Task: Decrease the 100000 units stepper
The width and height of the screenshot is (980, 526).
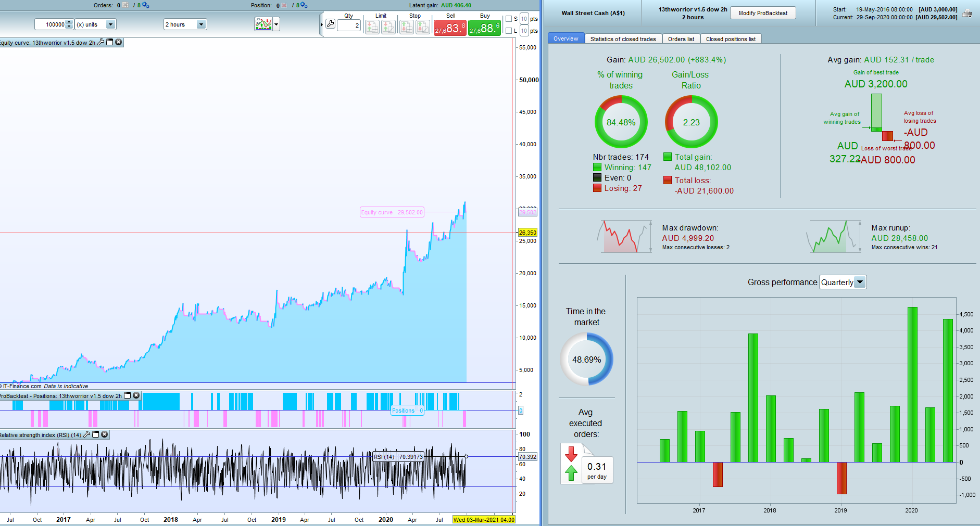Action: (69, 27)
